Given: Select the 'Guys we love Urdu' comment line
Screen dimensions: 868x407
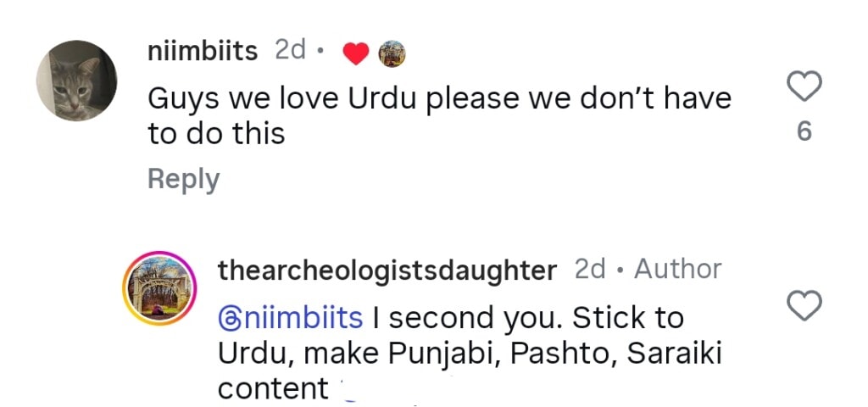Looking at the screenshot, I should pyautogui.click(x=439, y=99).
